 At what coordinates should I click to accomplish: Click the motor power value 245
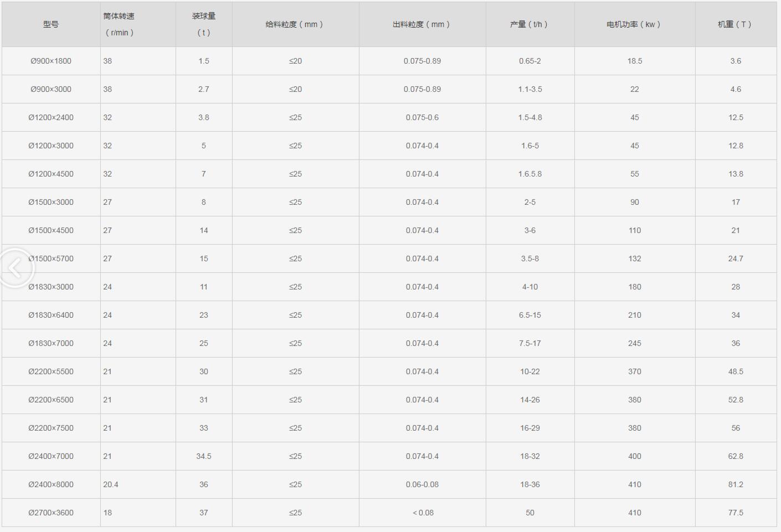tap(635, 343)
